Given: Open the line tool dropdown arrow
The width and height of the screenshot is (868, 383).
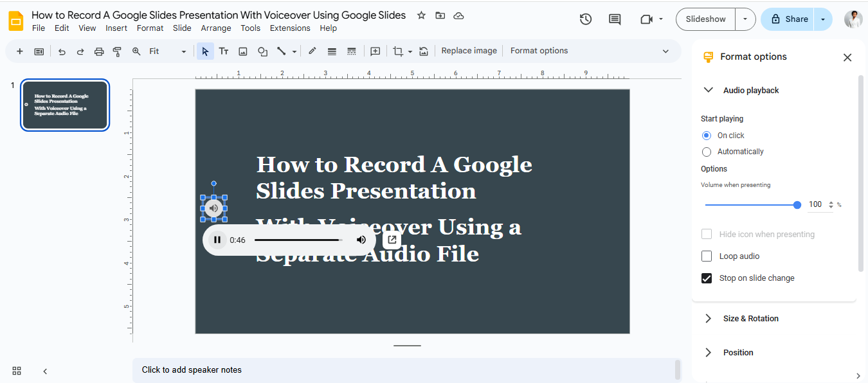Looking at the screenshot, I should (x=294, y=51).
